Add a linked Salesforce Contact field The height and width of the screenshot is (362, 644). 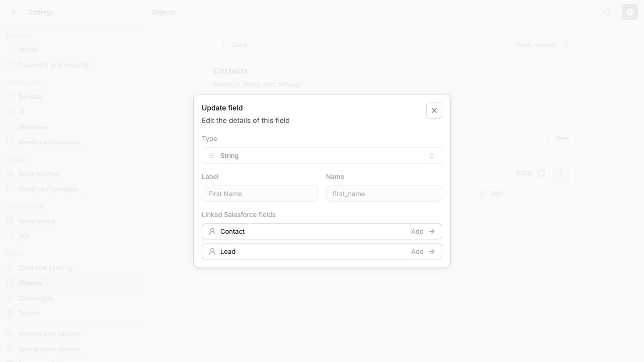(322, 231)
